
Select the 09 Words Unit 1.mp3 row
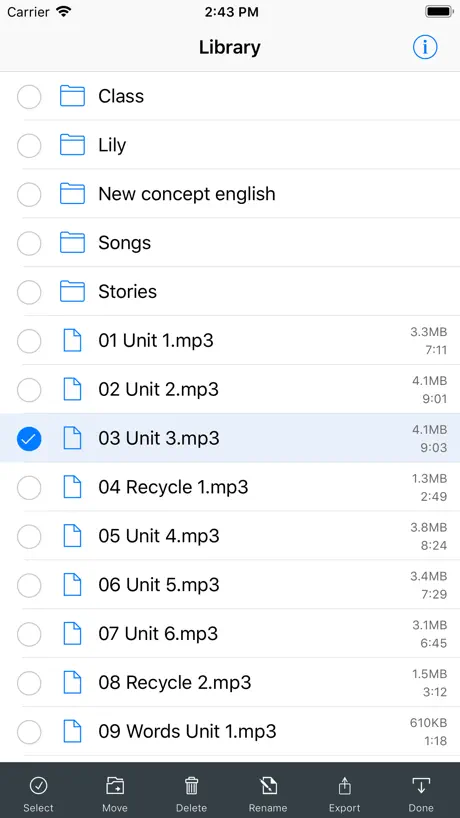(x=230, y=731)
